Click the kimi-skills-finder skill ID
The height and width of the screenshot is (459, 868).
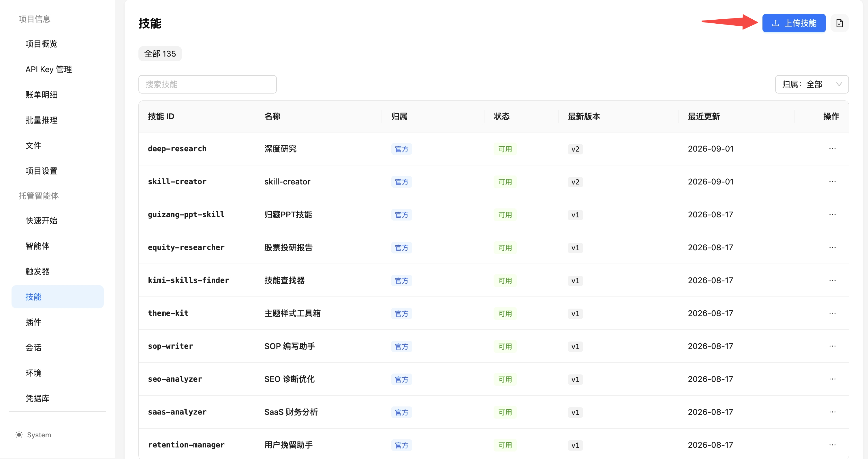point(188,280)
